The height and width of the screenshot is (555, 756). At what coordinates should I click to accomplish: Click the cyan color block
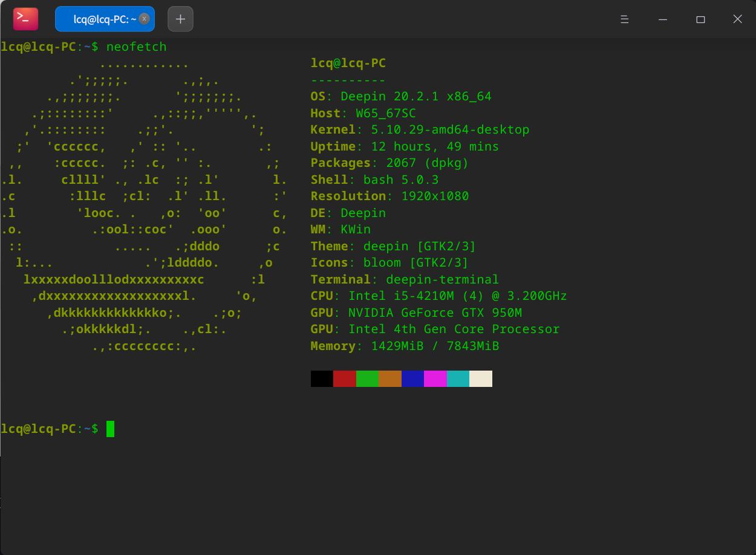[458, 378]
